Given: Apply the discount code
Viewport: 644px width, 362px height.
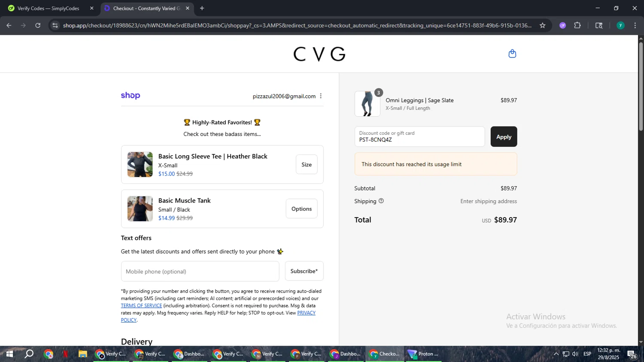Looking at the screenshot, I should coord(504,136).
